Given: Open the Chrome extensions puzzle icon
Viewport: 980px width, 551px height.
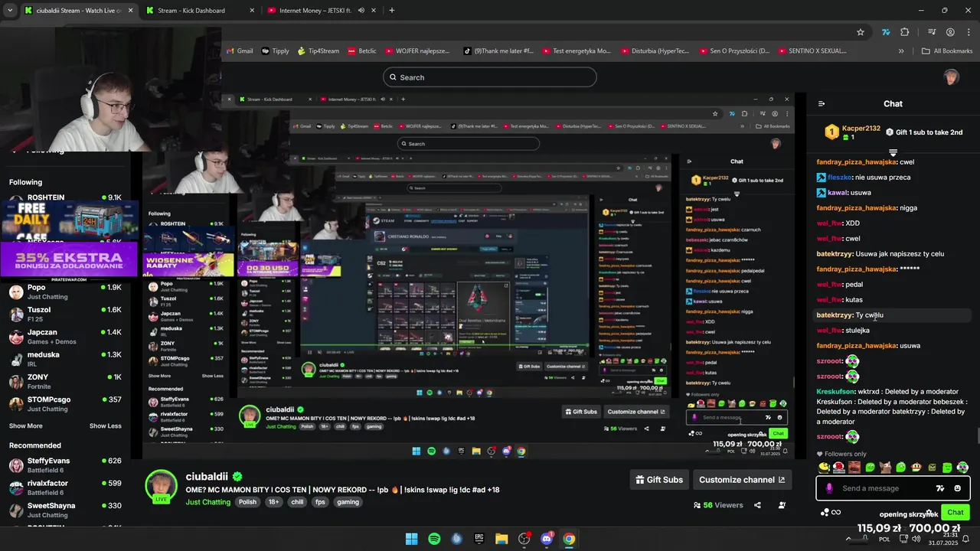Looking at the screenshot, I should pyautogui.click(x=905, y=32).
